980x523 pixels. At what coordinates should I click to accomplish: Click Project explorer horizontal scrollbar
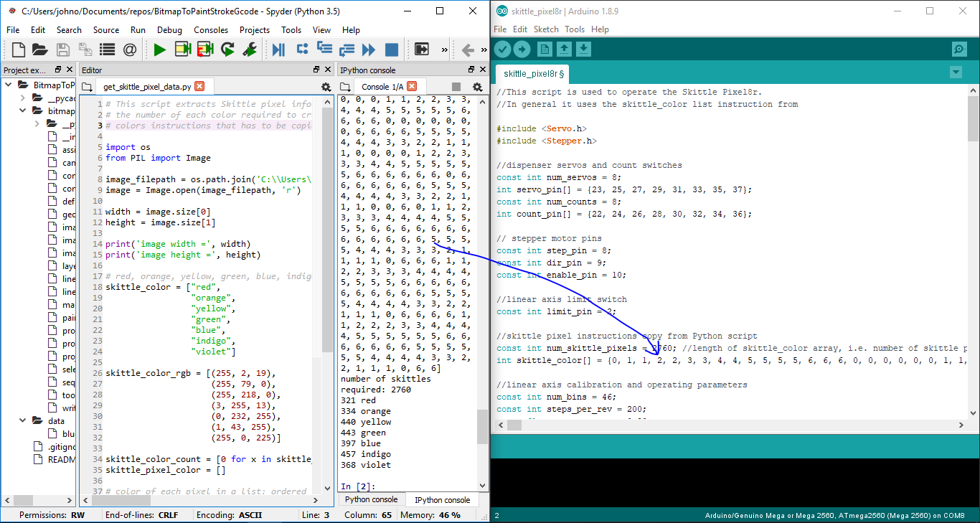24,500
